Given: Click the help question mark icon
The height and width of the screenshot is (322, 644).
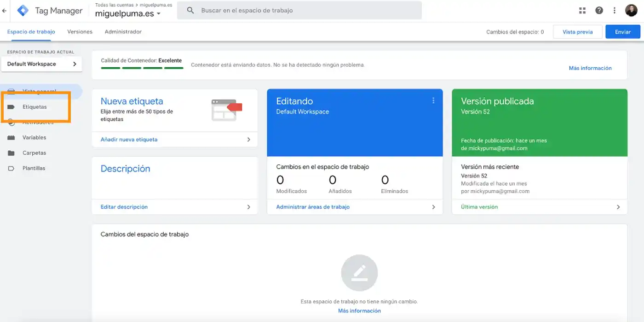Looking at the screenshot, I should point(599,10).
